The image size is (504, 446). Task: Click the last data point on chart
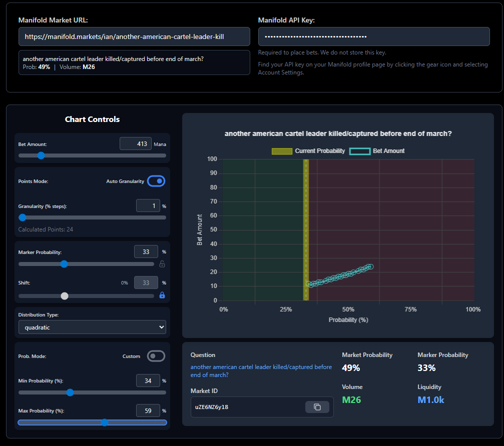pyautogui.click(x=370, y=266)
